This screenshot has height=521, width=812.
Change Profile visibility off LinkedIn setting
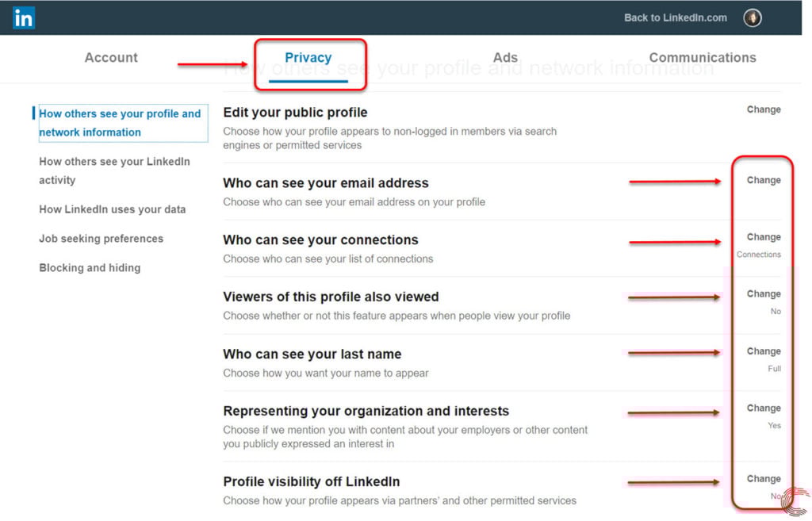pos(764,478)
